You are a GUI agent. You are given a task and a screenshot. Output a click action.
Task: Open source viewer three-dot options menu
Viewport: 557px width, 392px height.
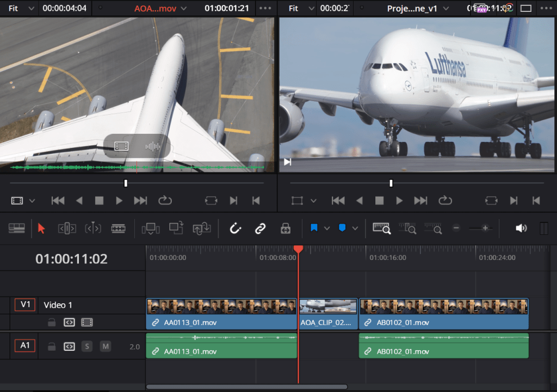pos(265,8)
